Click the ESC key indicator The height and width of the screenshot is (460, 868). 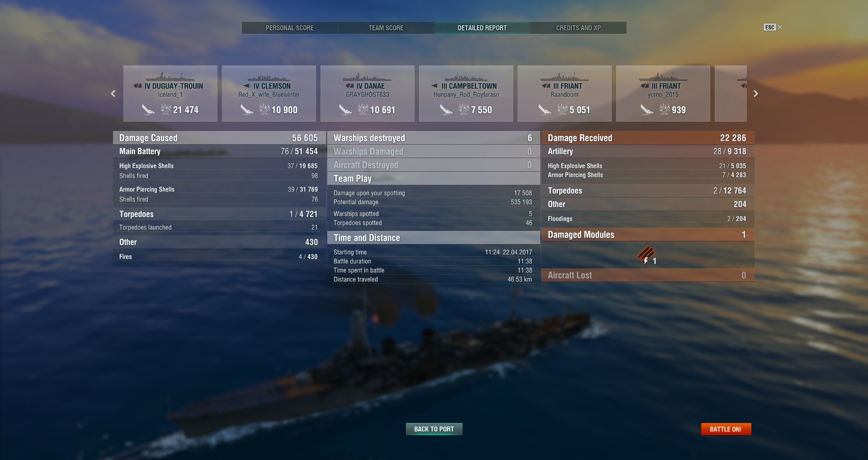[769, 27]
